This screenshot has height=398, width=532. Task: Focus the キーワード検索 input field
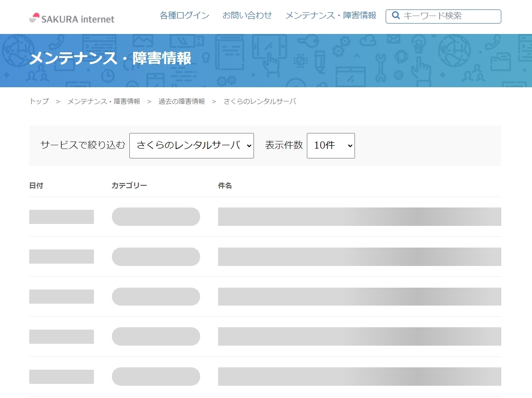pyautogui.click(x=443, y=17)
